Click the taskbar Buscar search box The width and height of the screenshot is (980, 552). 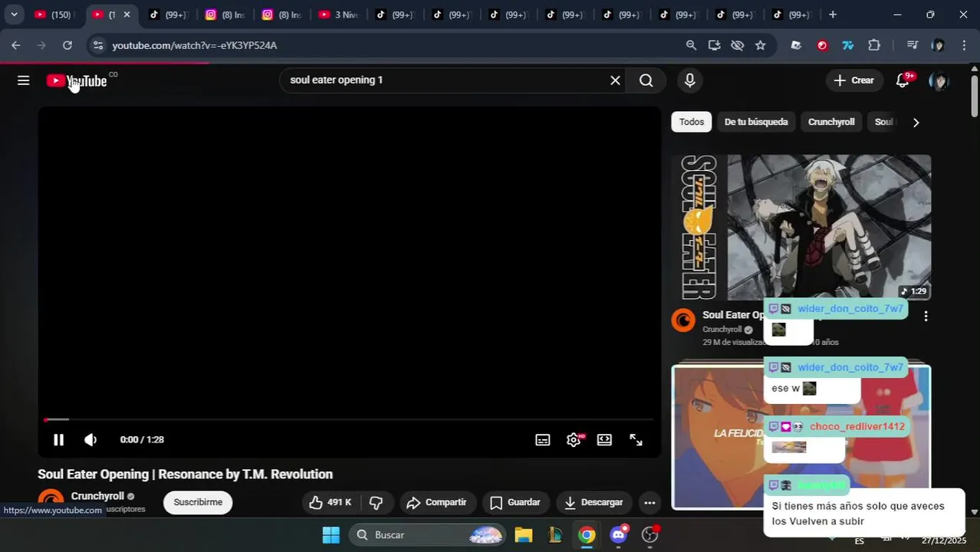(x=428, y=535)
